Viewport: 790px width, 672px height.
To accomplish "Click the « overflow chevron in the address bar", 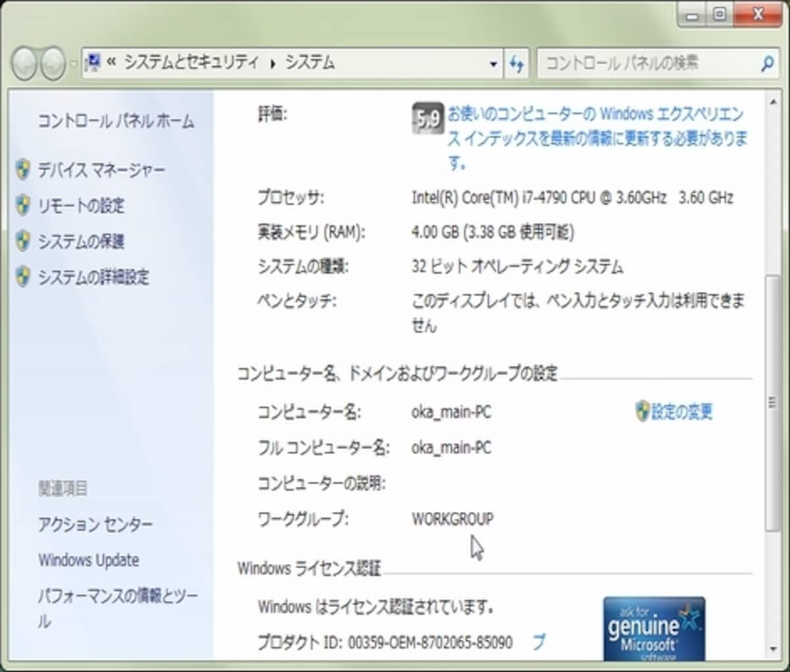I will [111, 62].
